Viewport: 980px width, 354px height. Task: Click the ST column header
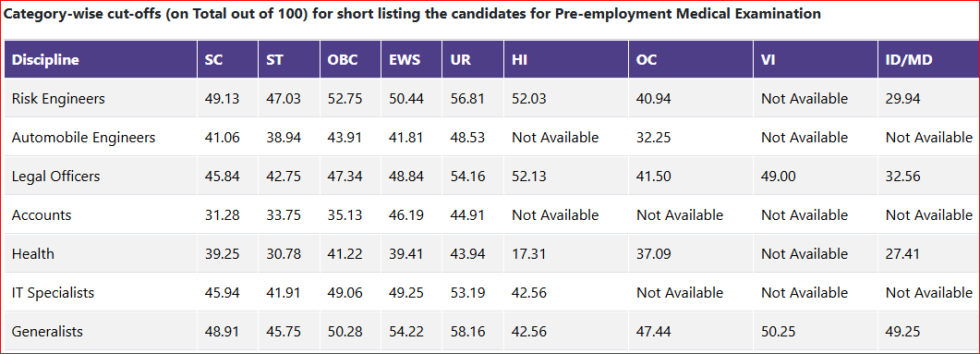pyautogui.click(x=274, y=60)
